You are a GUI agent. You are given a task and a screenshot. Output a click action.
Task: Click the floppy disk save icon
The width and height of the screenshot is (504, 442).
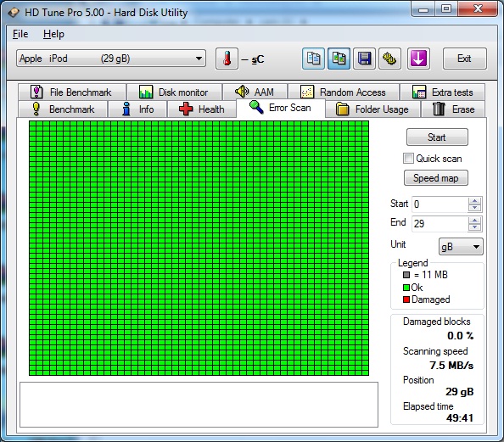click(x=364, y=59)
